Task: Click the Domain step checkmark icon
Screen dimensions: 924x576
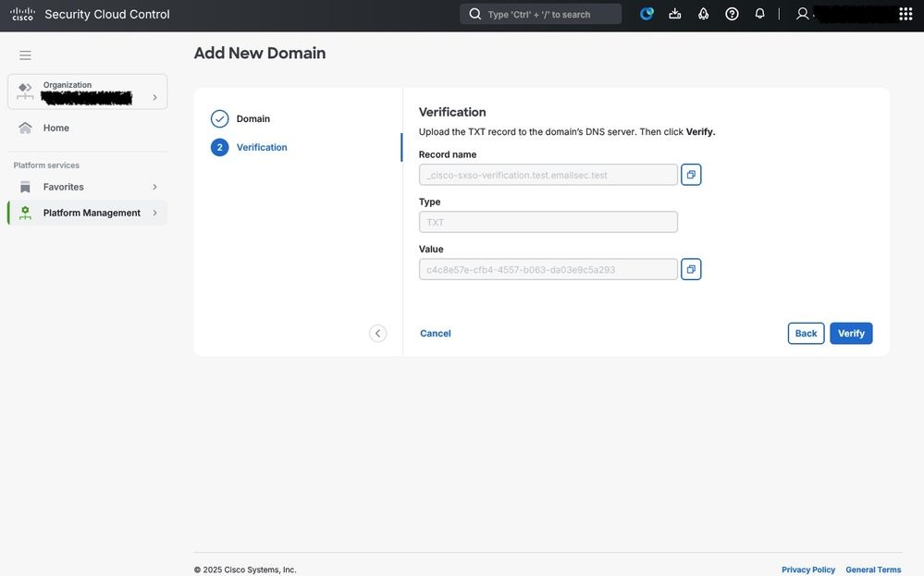Action: [x=219, y=119]
